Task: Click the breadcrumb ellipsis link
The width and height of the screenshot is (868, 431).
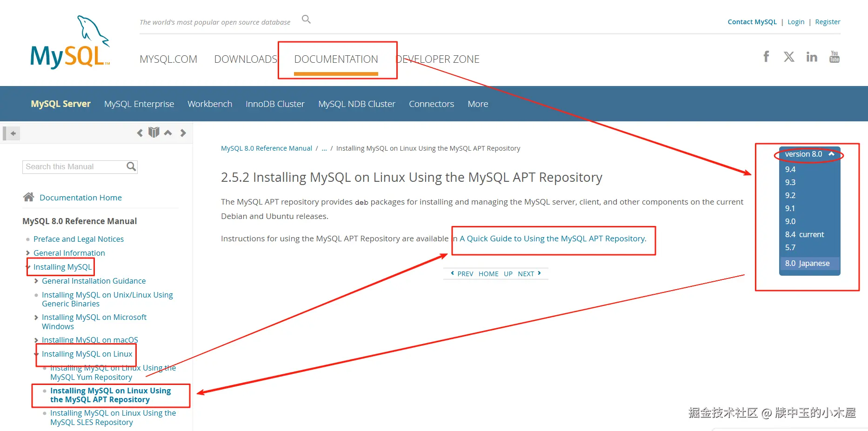Action: [x=324, y=148]
